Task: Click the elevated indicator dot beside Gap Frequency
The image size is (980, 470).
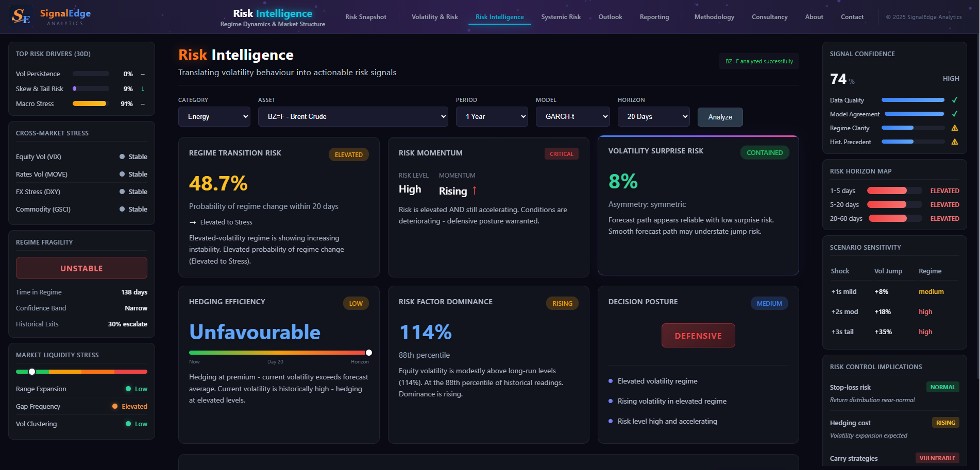Action: [114, 406]
